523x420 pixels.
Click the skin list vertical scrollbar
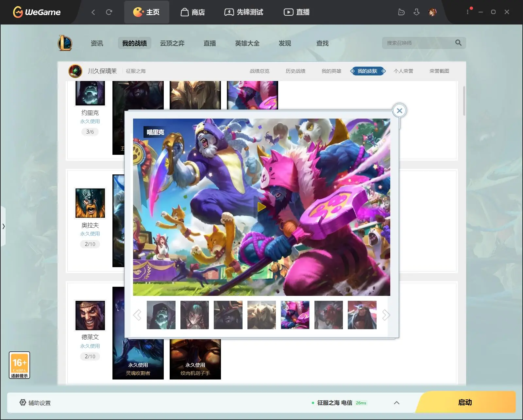(x=464, y=101)
